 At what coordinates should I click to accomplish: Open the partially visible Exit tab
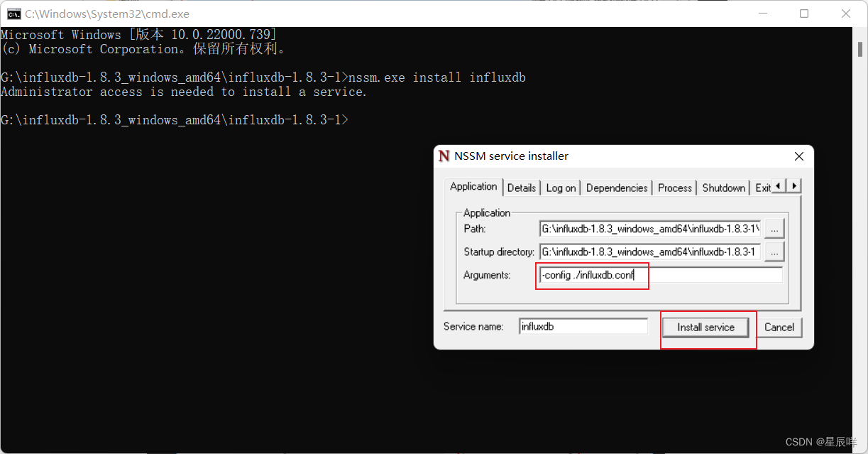click(762, 188)
